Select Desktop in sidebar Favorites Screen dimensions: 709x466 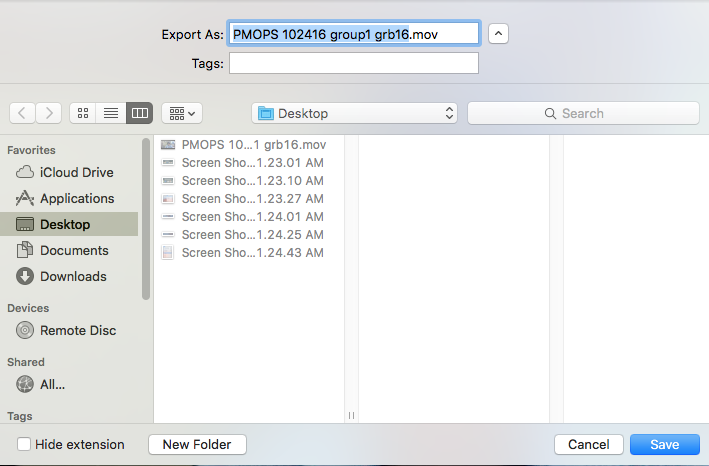click(x=69, y=224)
